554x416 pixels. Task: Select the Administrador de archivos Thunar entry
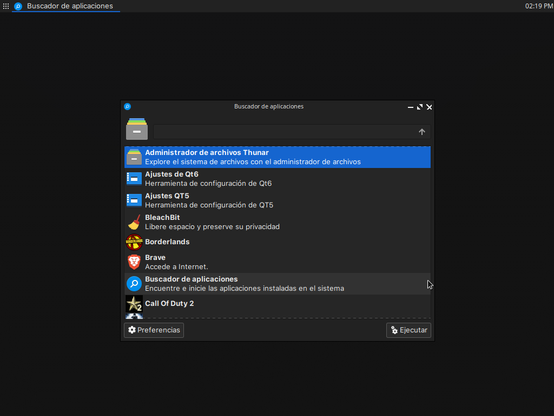(x=277, y=157)
